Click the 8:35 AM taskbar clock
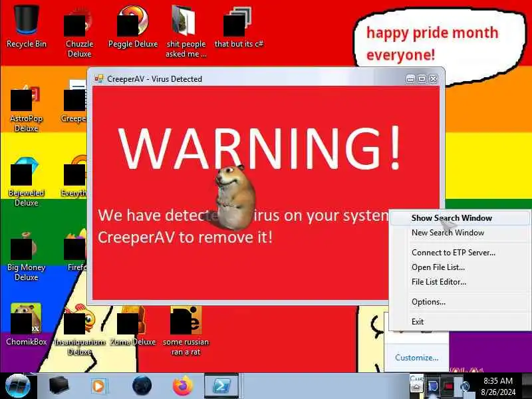Viewport: 532px width, 399px height. (497, 386)
